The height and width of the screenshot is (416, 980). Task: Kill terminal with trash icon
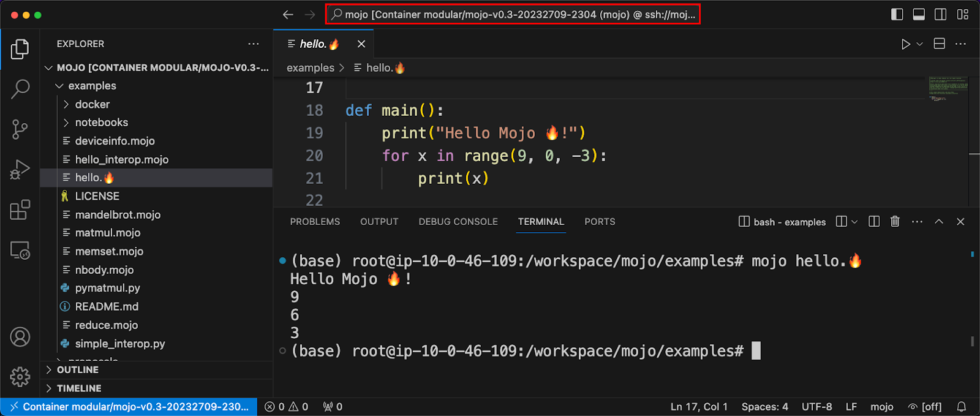point(895,222)
